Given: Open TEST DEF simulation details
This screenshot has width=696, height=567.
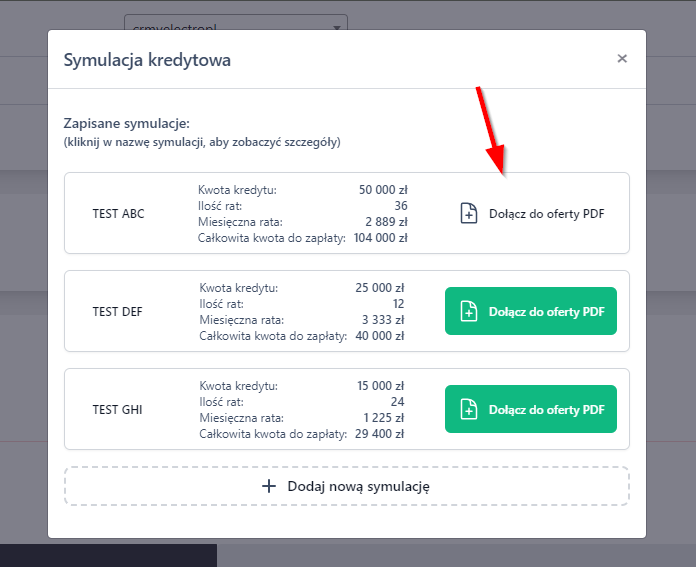Looking at the screenshot, I should [118, 312].
